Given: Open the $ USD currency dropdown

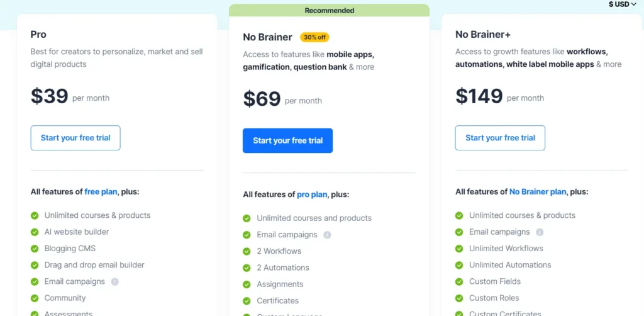Looking at the screenshot, I should 622,4.
